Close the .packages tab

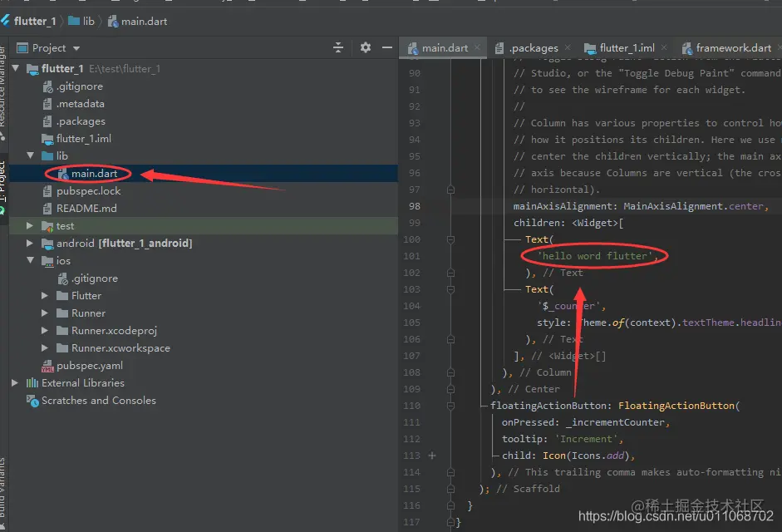[568, 47]
